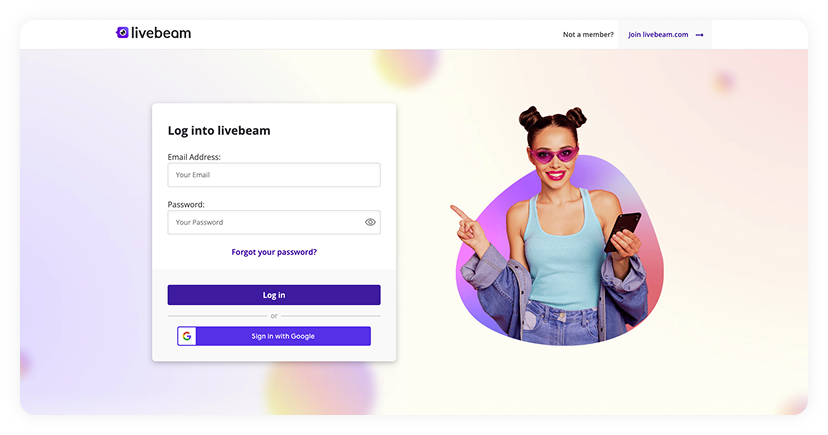Click the woman with phone illustration
Viewport: 828px width, 435px height.
click(559, 226)
